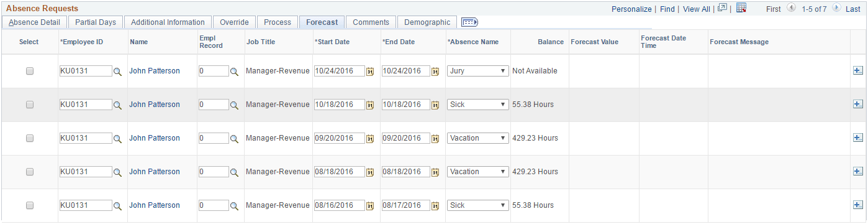The image size is (868, 224).
Task: Add a row after the 10/18/2016 Sick absence
Action: click(858, 105)
